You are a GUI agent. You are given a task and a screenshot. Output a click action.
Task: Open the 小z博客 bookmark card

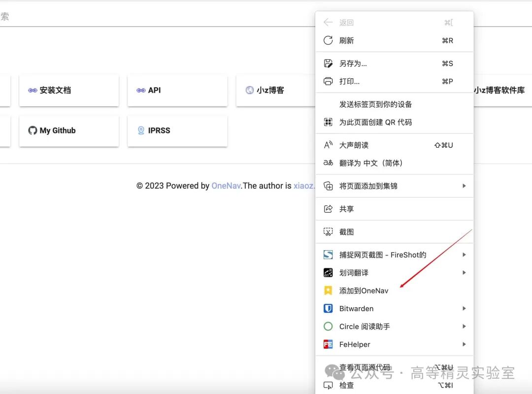point(275,90)
